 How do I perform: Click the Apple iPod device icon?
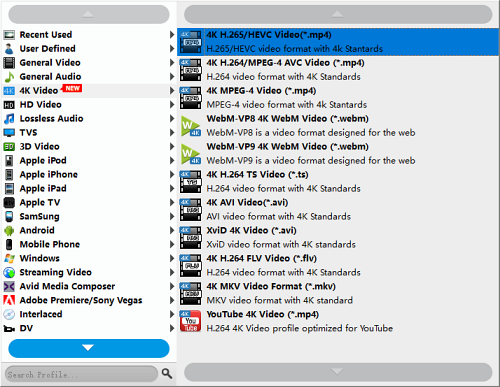point(9,161)
